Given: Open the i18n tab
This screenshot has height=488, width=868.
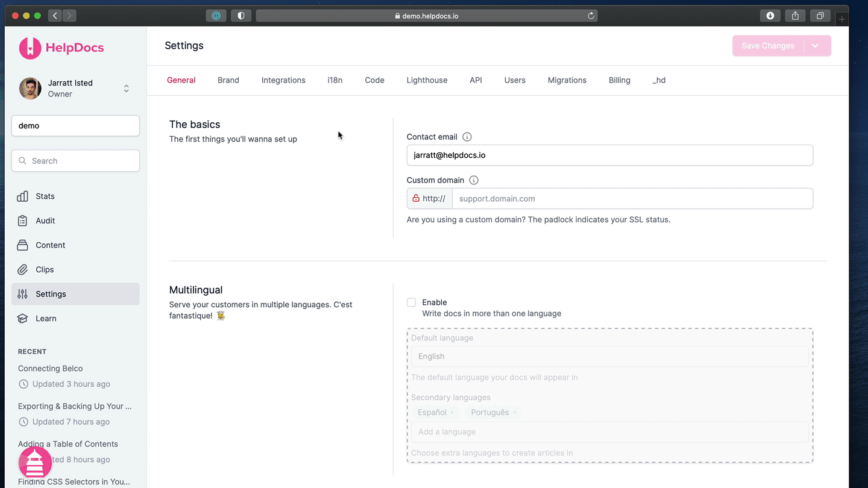Looking at the screenshot, I should pos(335,80).
